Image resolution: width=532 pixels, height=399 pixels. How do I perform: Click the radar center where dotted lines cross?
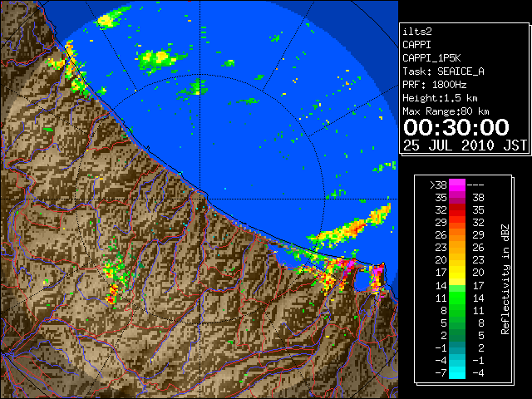coord(199,199)
